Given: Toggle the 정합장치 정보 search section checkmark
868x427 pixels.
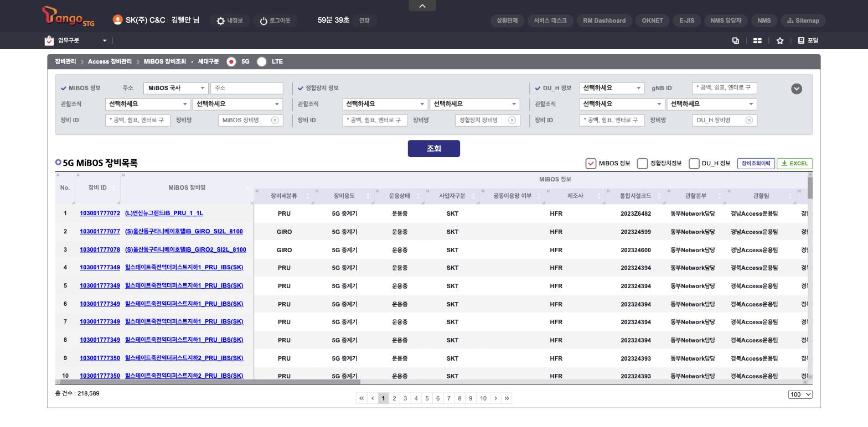Looking at the screenshot, I should [x=301, y=88].
